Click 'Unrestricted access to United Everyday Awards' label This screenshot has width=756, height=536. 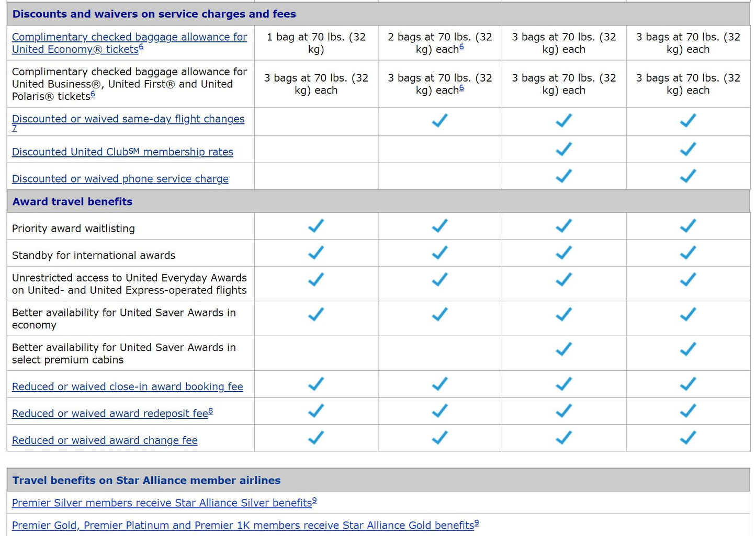click(x=129, y=284)
